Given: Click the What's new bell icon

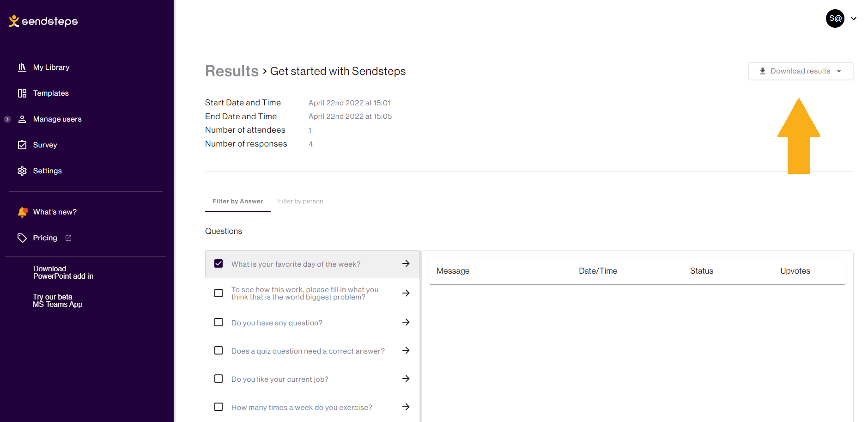Looking at the screenshot, I should (x=23, y=212).
